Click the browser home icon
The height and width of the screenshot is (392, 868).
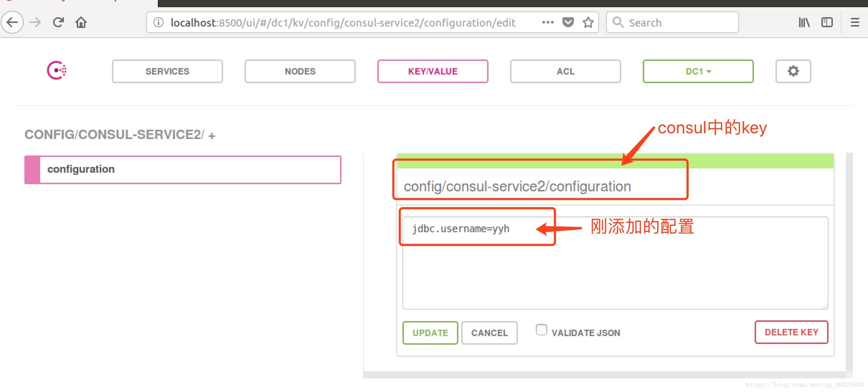click(81, 23)
